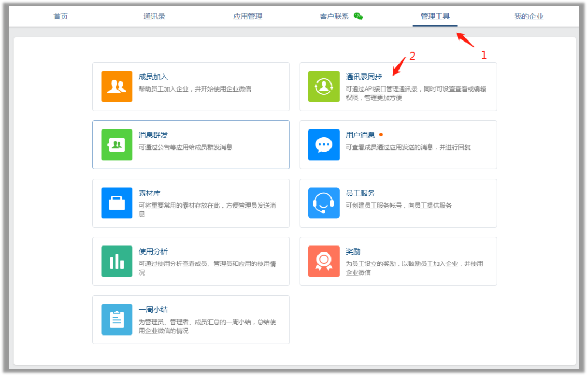Select the 一周小结 clipboard icon
This screenshot has height=376, width=588.
tap(117, 319)
